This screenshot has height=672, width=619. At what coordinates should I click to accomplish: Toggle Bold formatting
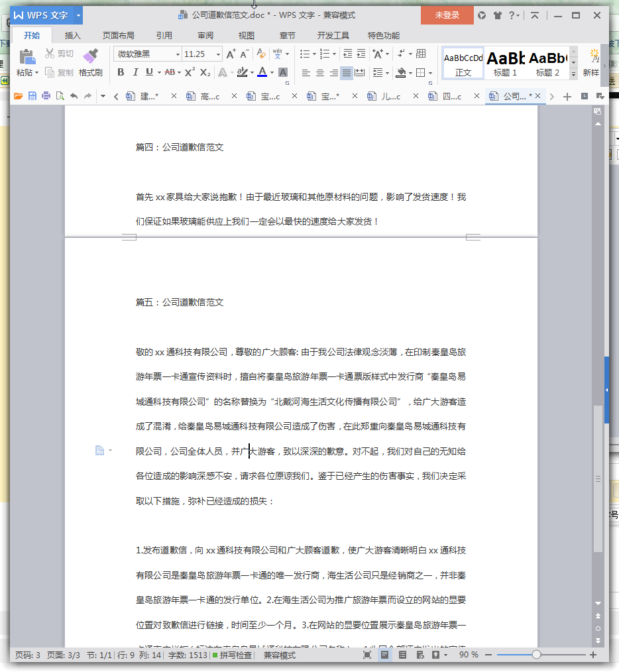[121, 72]
